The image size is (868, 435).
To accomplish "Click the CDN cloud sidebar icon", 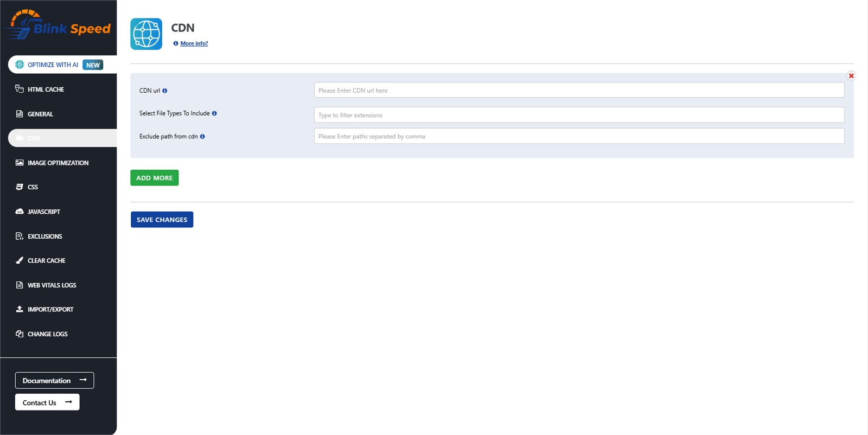I will tap(20, 138).
